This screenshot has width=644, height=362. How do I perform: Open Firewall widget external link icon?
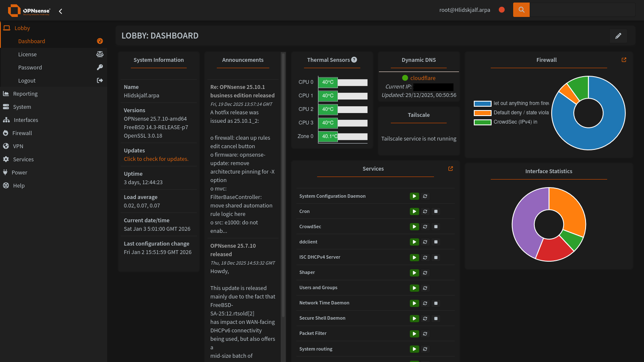624,60
